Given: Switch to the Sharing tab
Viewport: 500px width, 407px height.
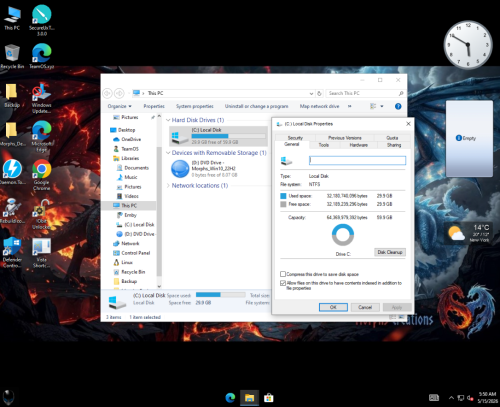Looking at the screenshot, I should click(x=394, y=145).
